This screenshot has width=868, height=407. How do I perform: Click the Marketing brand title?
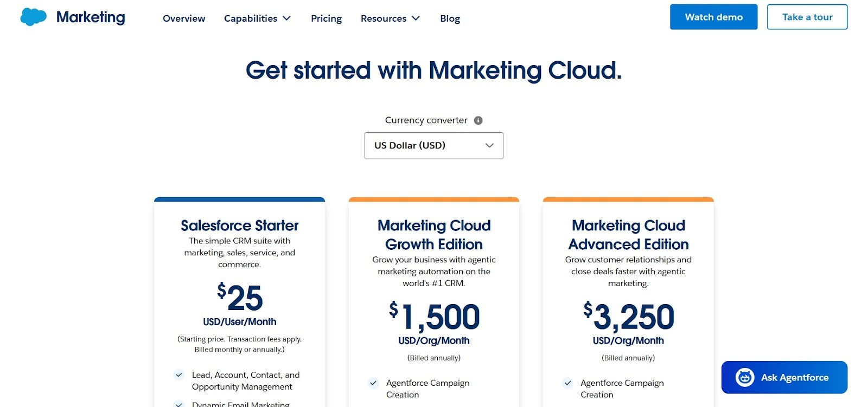click(x=91, y=17)
